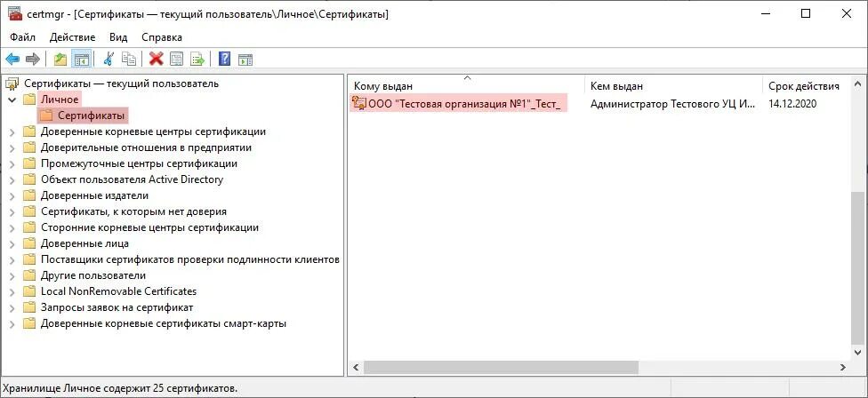868x398 pixels.
Task: Collapse the Личное folder node
Action: [12, 100]
